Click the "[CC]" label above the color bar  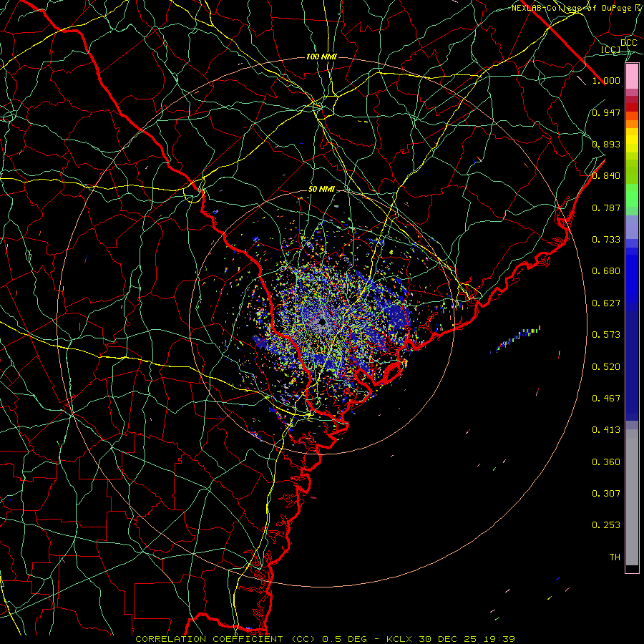(611, 50)
